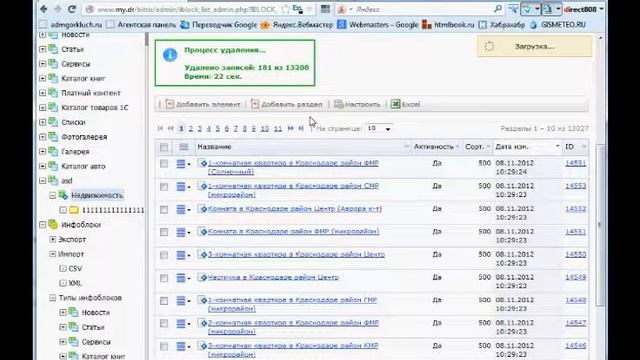Open action menu icon in table header
The image size is (640, 360).
pyautogui.click(x=184, y=147)
